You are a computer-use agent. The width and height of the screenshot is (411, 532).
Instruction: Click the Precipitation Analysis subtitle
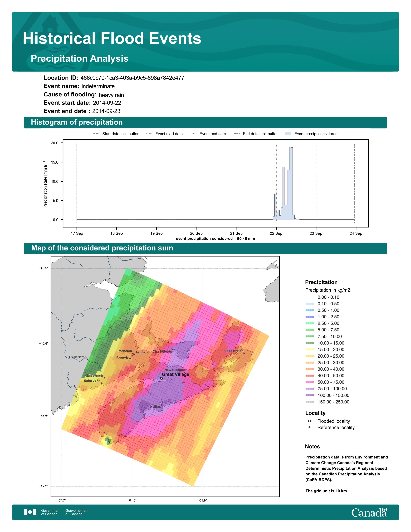tap(80, 59)
